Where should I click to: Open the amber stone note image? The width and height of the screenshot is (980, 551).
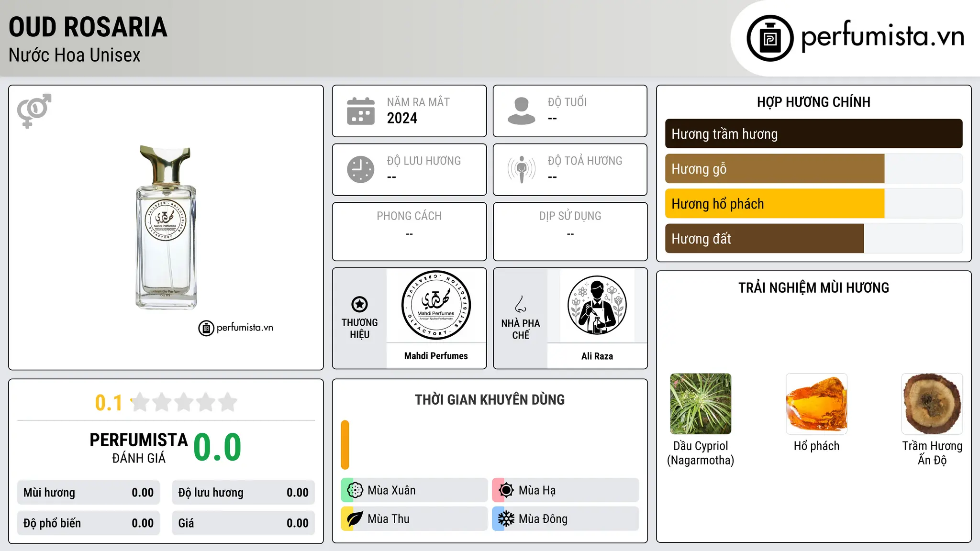click(816, 404)
